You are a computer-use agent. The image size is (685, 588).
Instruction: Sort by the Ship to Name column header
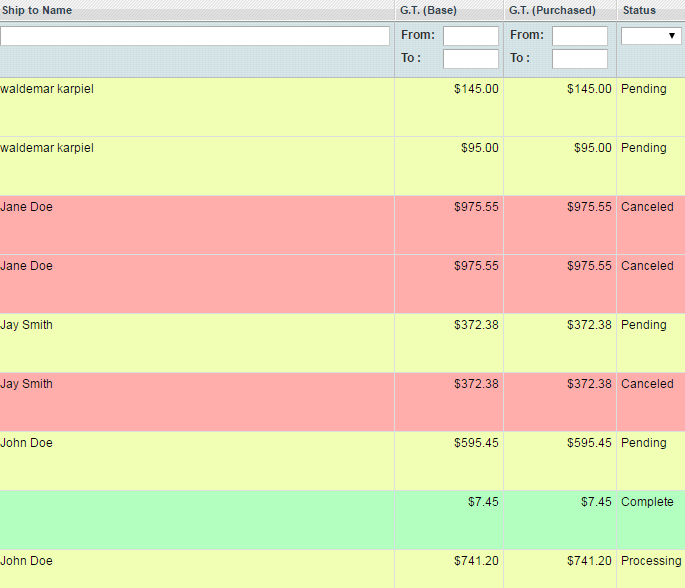click(x=36, y=10)
